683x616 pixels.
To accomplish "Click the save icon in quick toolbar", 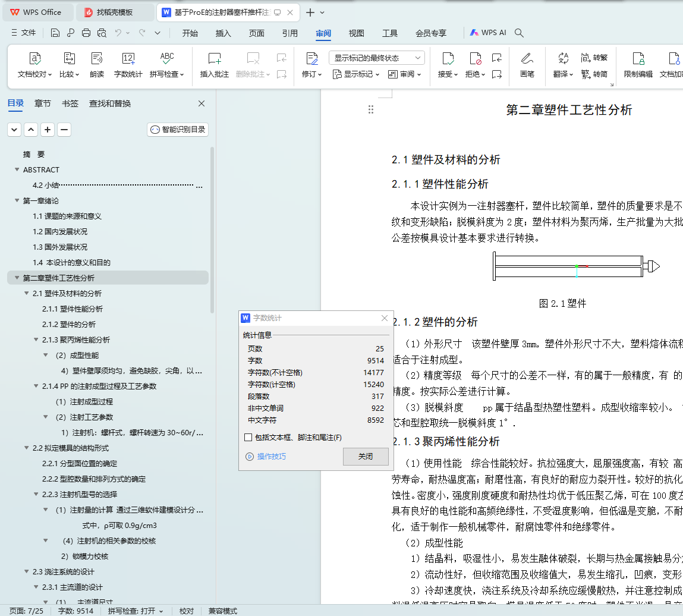I will pyautogui.click(x=55, y=33).
